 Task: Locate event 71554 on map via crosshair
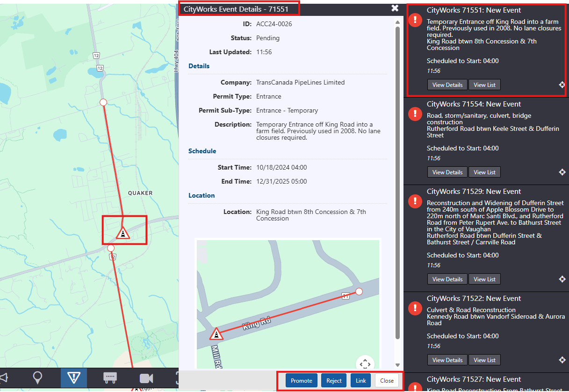click(x=562, y=172)
